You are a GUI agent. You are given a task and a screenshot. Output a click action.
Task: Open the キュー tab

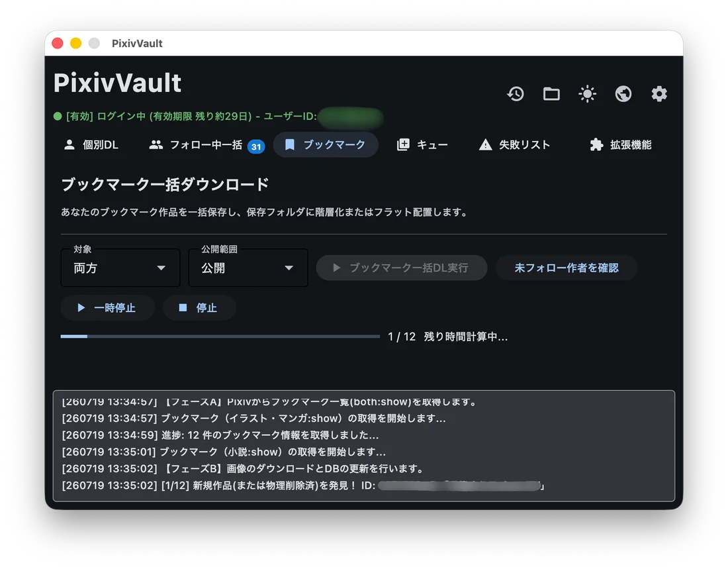[422, 145]
